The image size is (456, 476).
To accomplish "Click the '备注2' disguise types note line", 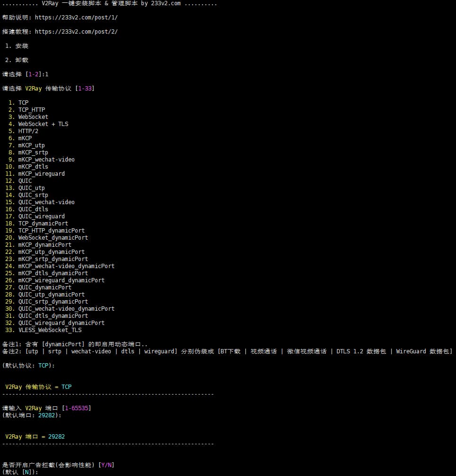I will click(x=227, y=351).
